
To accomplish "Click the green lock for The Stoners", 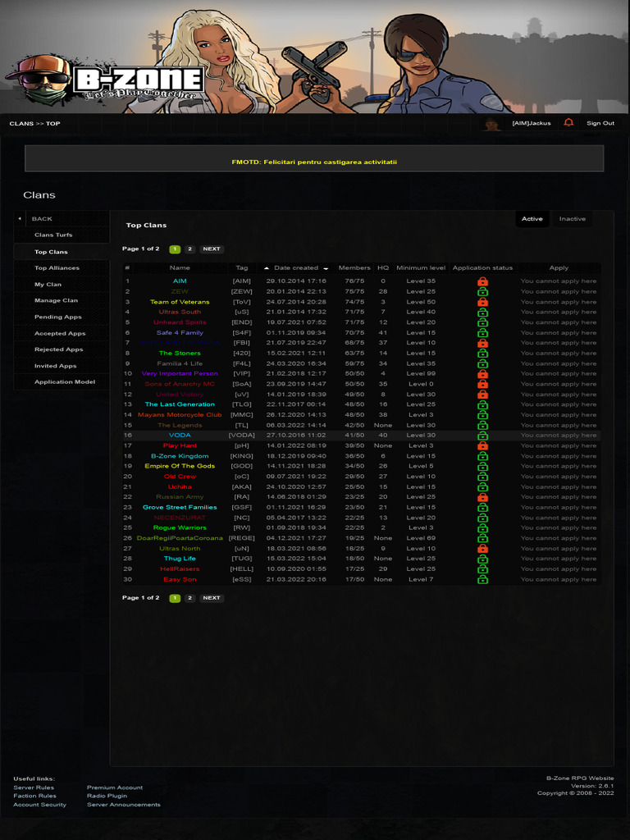I will point(482,353).
